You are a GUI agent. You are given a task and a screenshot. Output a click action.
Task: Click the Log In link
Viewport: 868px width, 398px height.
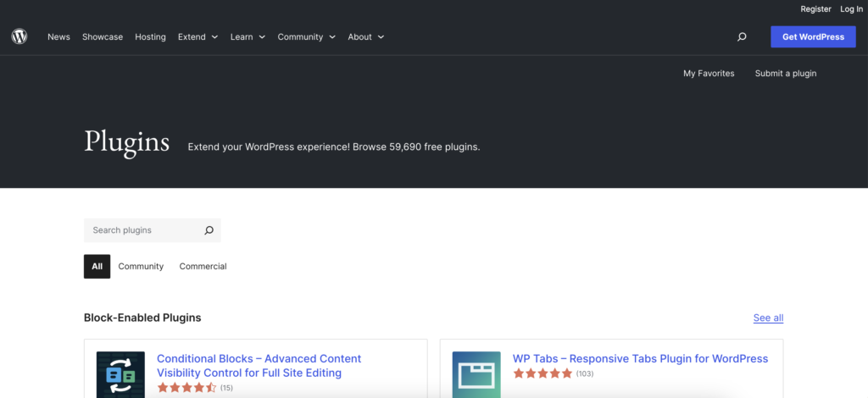[x=851, y=8]
